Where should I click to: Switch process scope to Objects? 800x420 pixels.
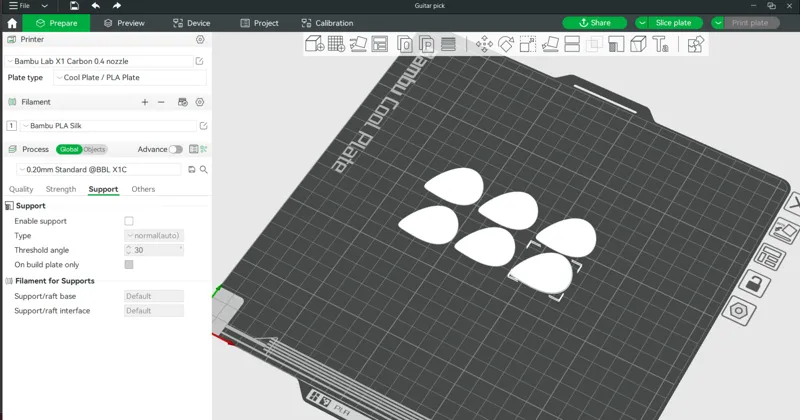[94, 149]
